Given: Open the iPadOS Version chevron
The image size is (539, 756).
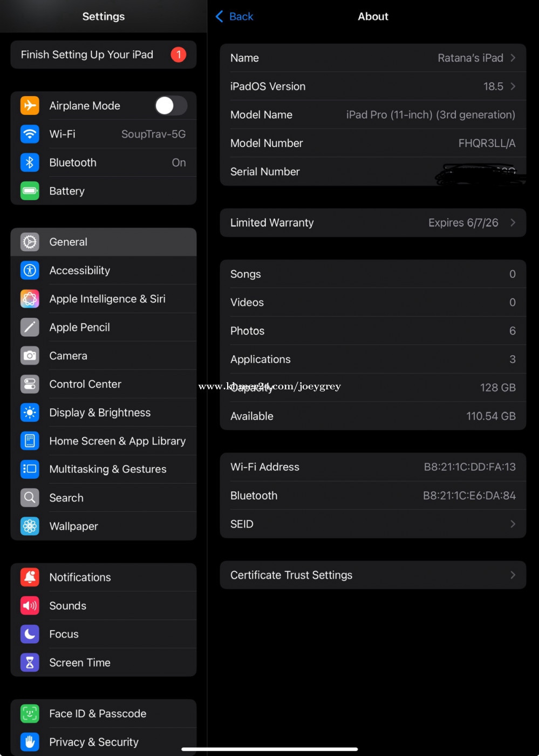Looking at the screenshot, I should click(x=513, y=86).
